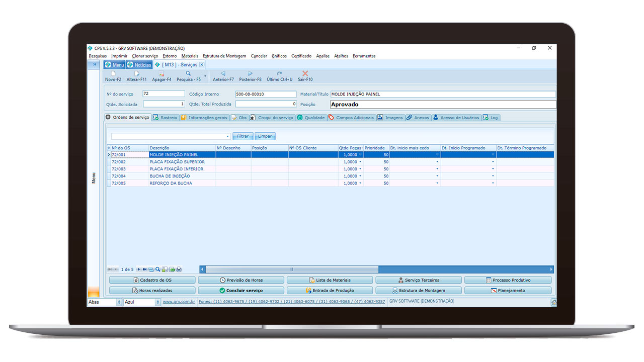Click the Filtrar button
Viewport: 644px width, 362px height.
[243, 136]
